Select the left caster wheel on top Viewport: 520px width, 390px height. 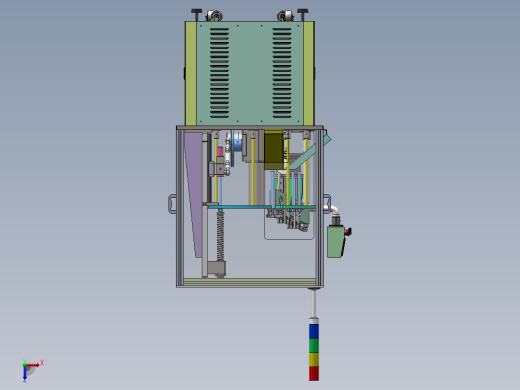click(x=215, y=16)
